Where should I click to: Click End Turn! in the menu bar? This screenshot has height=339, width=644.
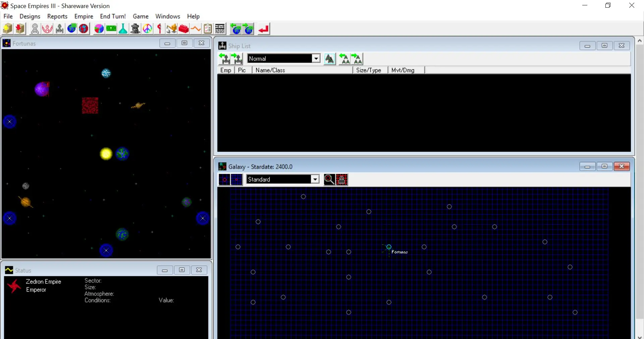pos(113,16)
